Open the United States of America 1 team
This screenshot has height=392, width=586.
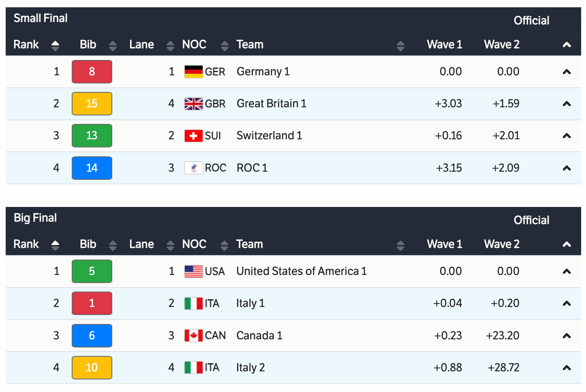point(301,271)
